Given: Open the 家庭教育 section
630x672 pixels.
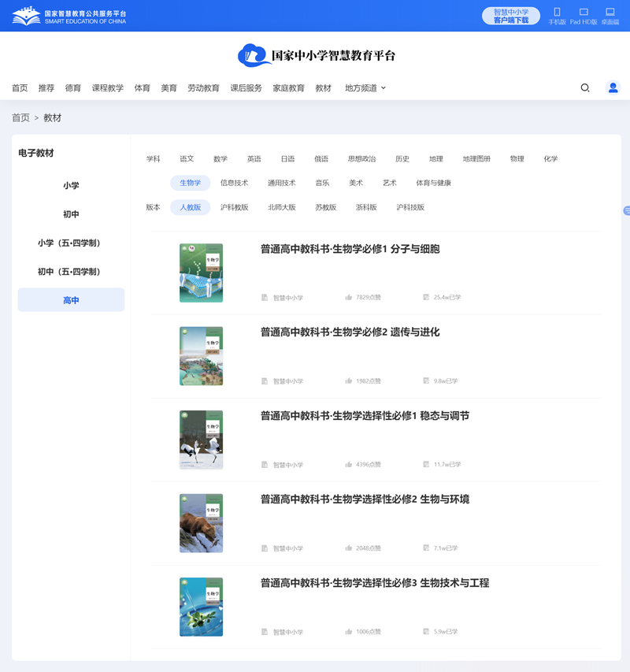Looking at the screenshot, I should [x=288, y=87].
